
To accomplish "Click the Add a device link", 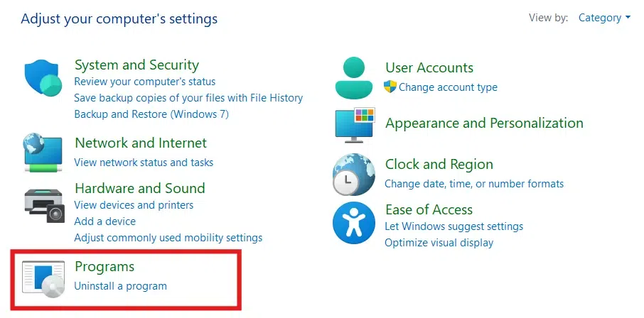I will (104, 221).
